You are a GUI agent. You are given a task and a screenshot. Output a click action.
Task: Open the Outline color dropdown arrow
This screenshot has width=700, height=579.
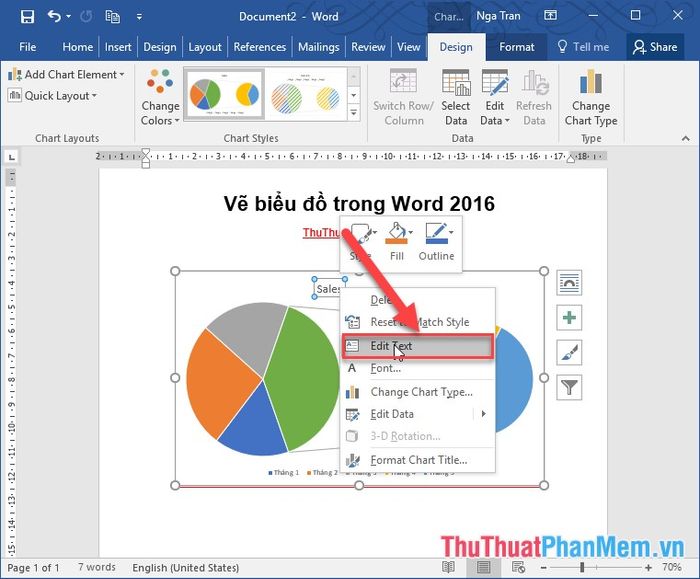point(451,232)
